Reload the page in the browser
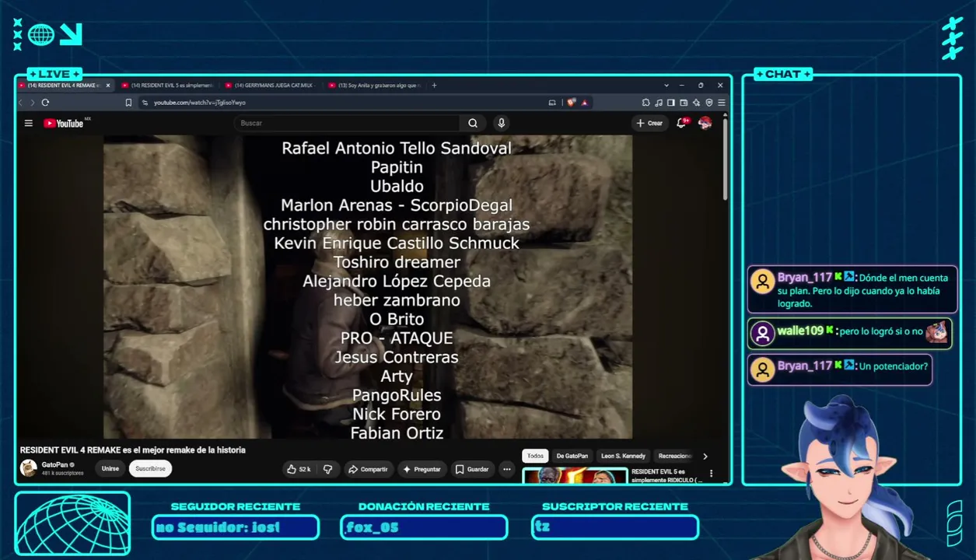Viewport: 976px width, 560px height. tap(45, 102)
